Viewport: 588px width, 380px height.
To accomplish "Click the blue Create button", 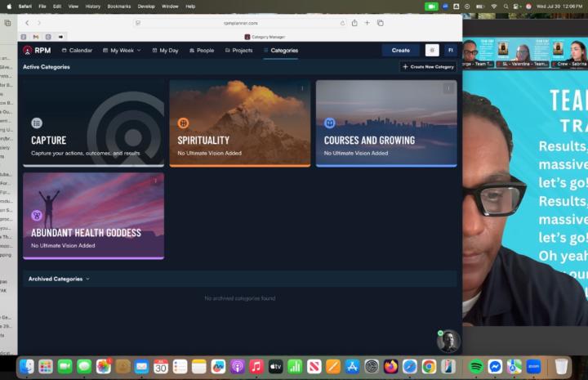I will coord(400,51).
